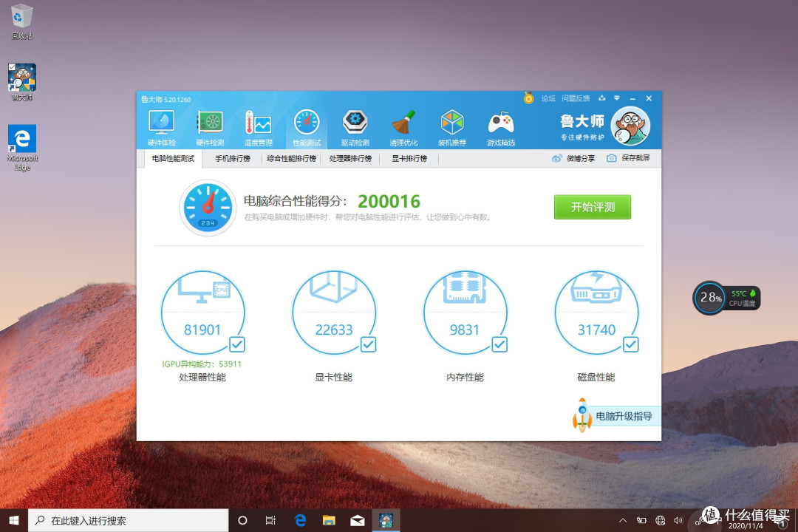Viewport: 798px width, 532px height.
Task: Click the gold medal icon in title bar
Action: pyautogui.click(x=529, y=98)
